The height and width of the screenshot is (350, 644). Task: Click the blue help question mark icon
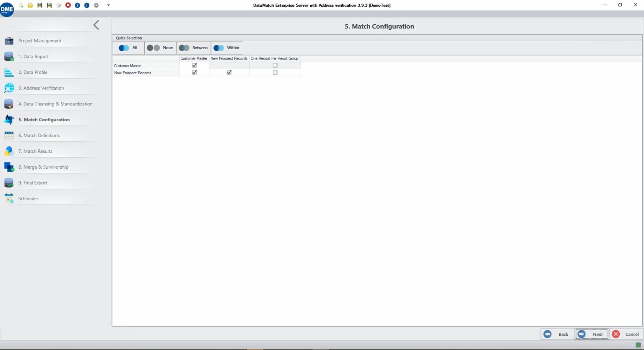point(78,5)
